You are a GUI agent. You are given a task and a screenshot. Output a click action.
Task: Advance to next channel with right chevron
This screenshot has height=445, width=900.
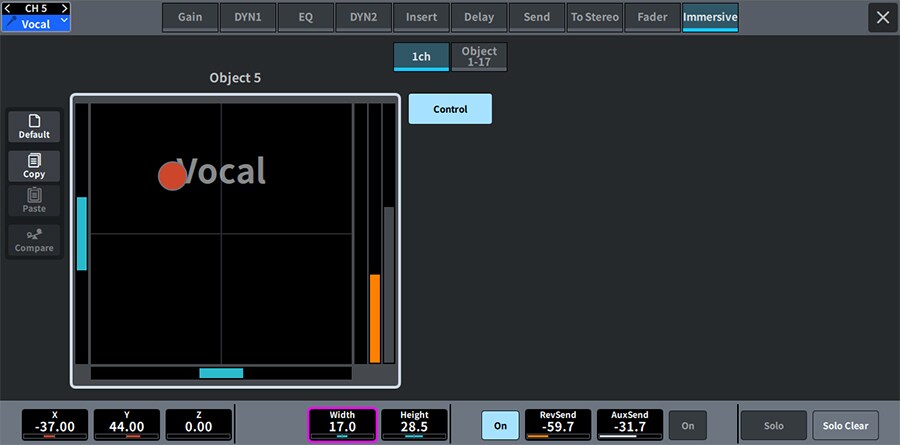pos(66,8)
